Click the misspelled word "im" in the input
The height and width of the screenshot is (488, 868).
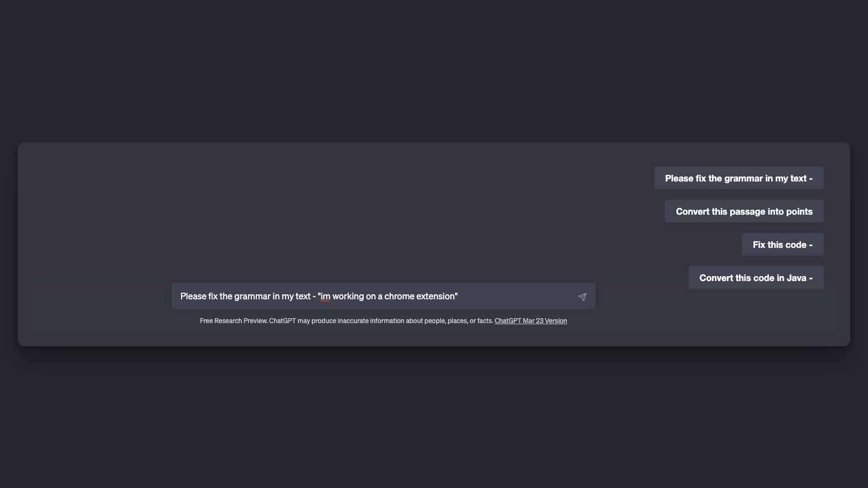point(325,297)
